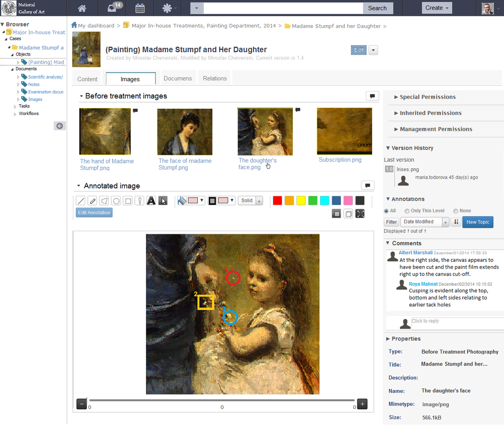Pick the red color swatch
504x425 pixels.
(278, 201)
